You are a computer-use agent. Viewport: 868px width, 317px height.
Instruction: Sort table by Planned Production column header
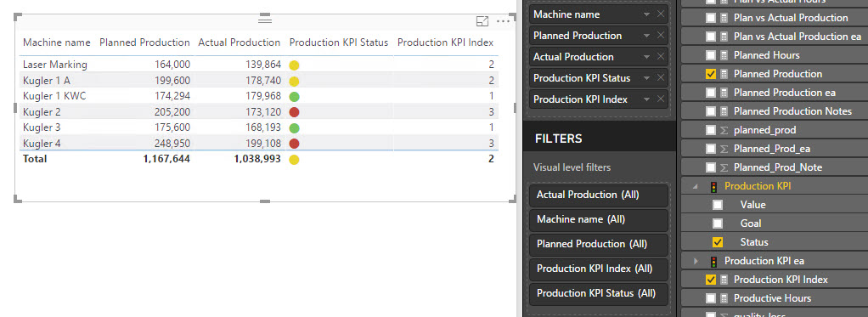click(144, 42)
